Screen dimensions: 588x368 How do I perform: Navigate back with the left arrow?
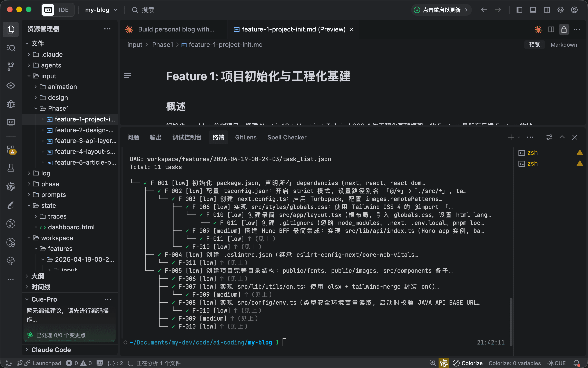[484, 10]
